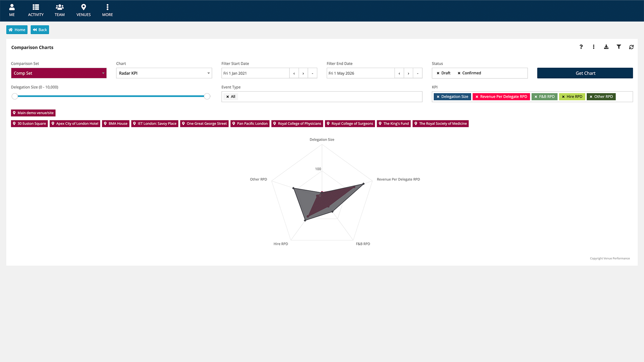
Task: Expand the Radar KPI chart dropdown
Action: (x=164, y=73)
